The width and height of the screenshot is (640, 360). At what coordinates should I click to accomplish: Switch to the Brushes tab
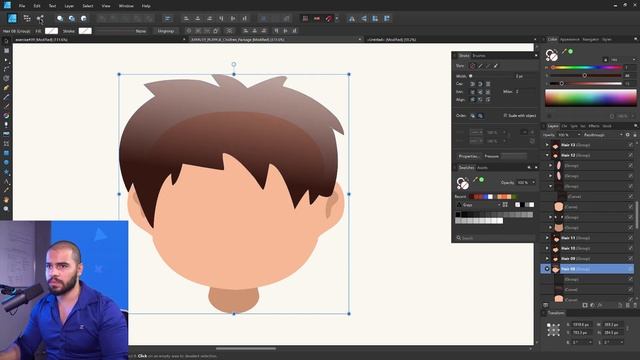tap(479, 56)
